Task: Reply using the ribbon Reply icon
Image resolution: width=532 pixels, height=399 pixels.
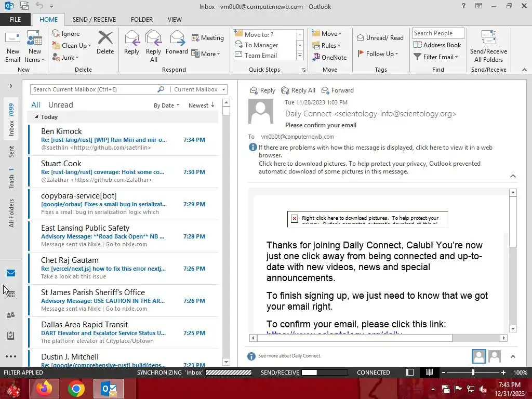Action: tap(131, 43)
